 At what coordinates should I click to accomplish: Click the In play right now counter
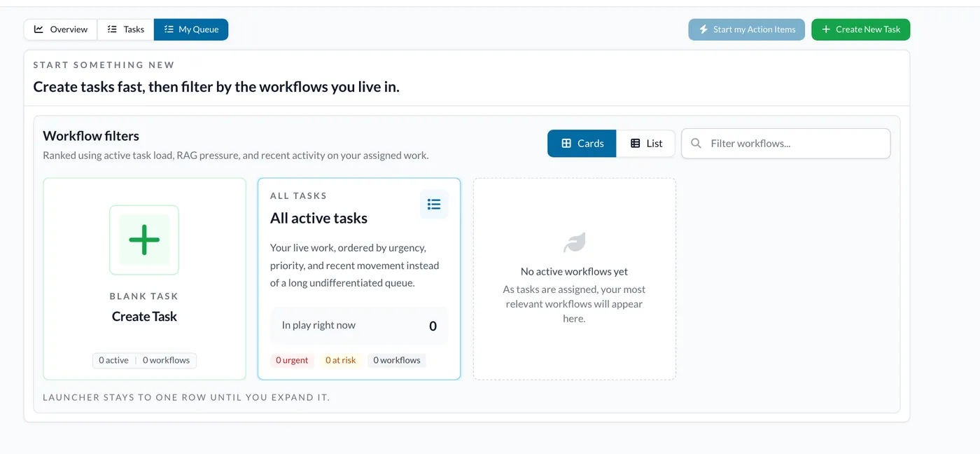pyautogui.click(x=359, y=326)
